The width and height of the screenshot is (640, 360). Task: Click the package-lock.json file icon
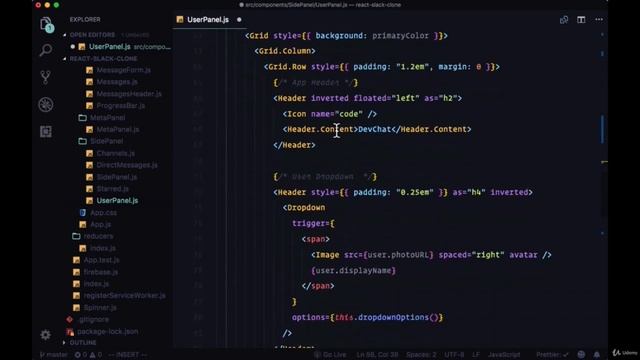click(x=70, y=331)
